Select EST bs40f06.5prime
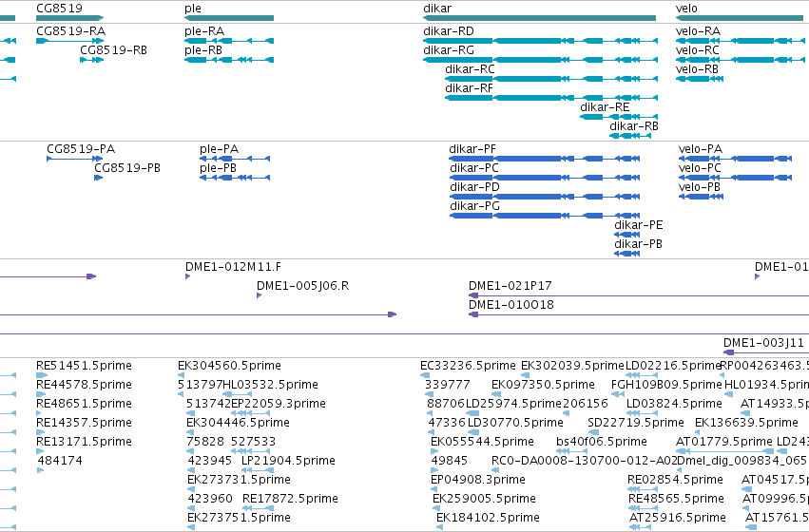 570,451
